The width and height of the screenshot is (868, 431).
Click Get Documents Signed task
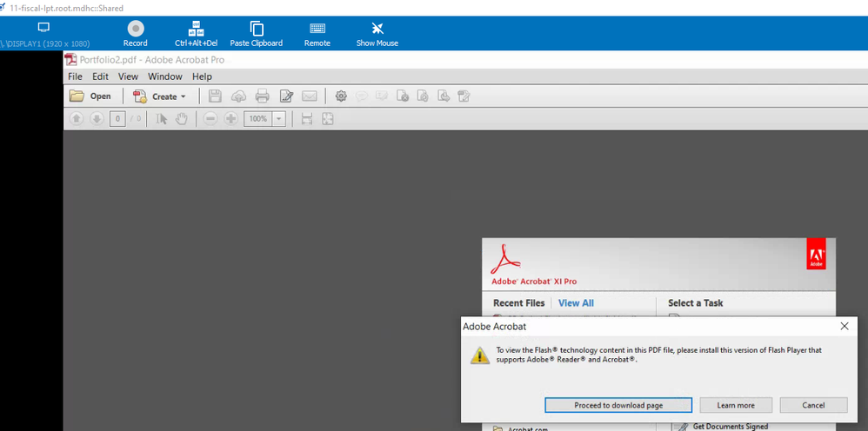[x=731, y=426]
